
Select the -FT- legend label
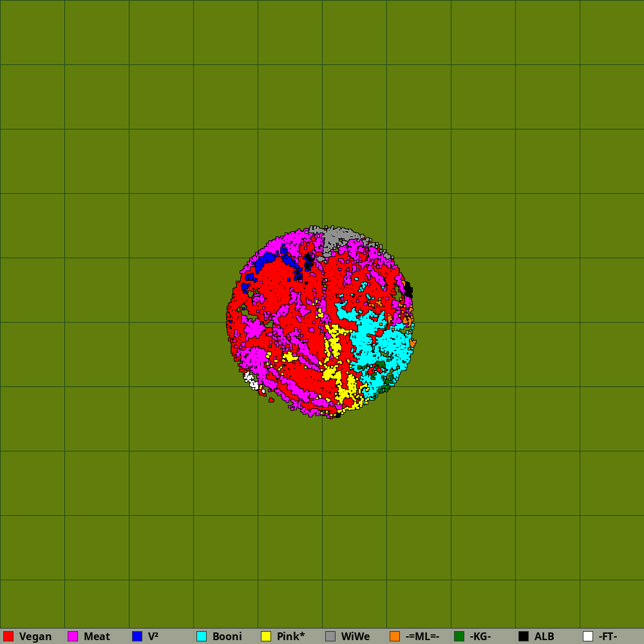pos(608,637)
